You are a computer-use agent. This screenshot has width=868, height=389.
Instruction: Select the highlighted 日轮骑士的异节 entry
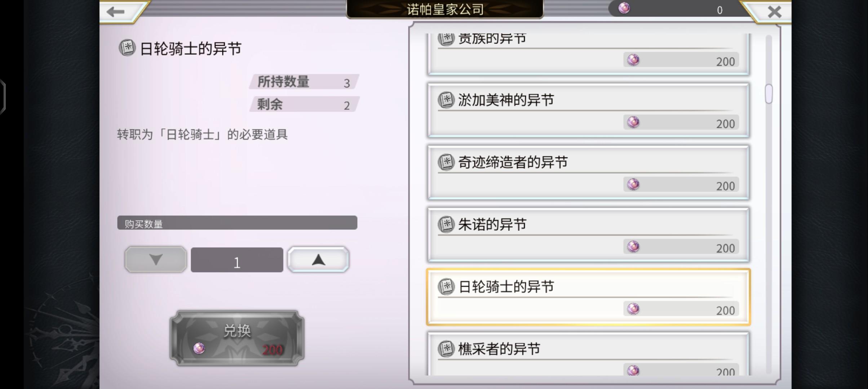point(588,297)
